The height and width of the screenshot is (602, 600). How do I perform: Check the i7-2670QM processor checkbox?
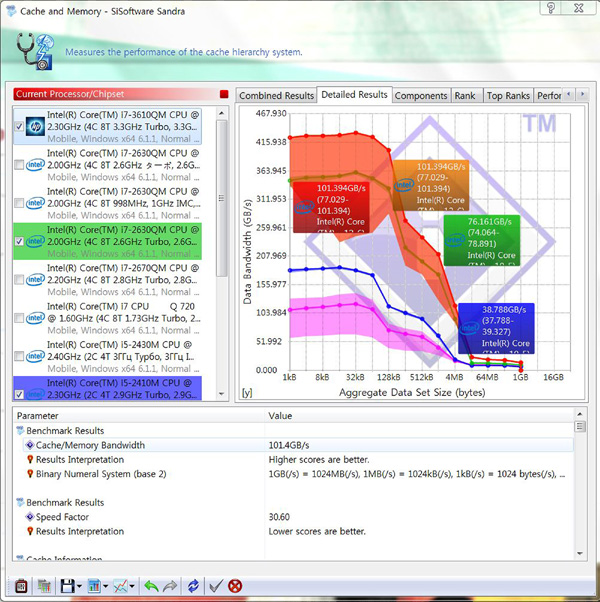(x=19, y=280)
